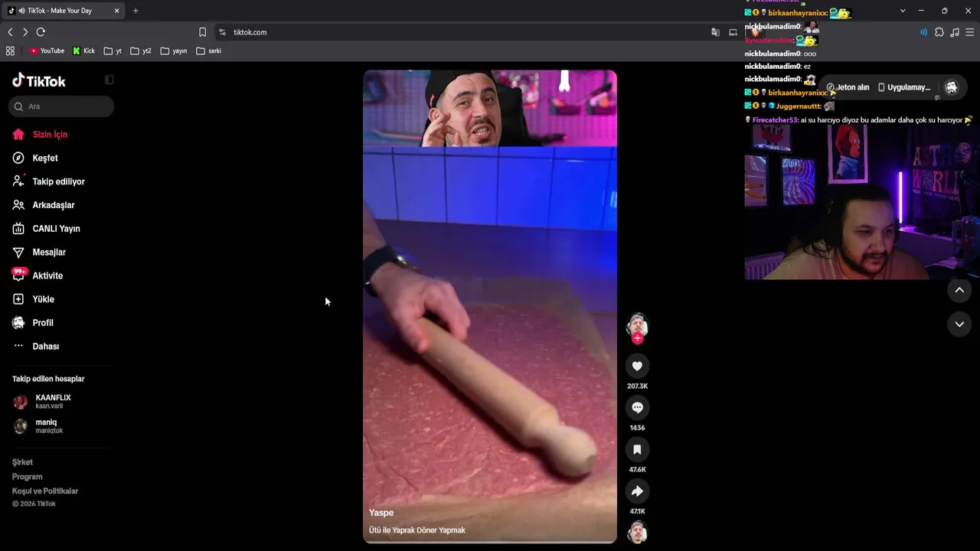Open browser hamburger menu

coord(970,32)
